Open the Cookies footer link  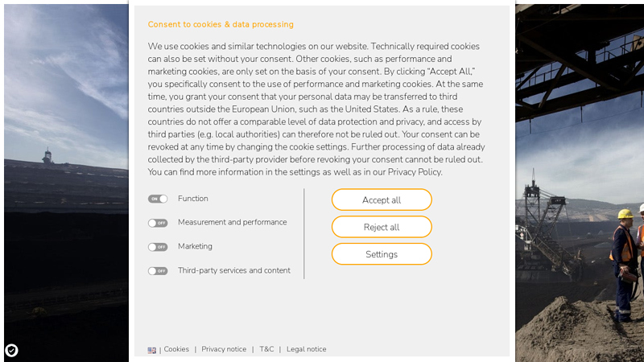pos(176,349)
